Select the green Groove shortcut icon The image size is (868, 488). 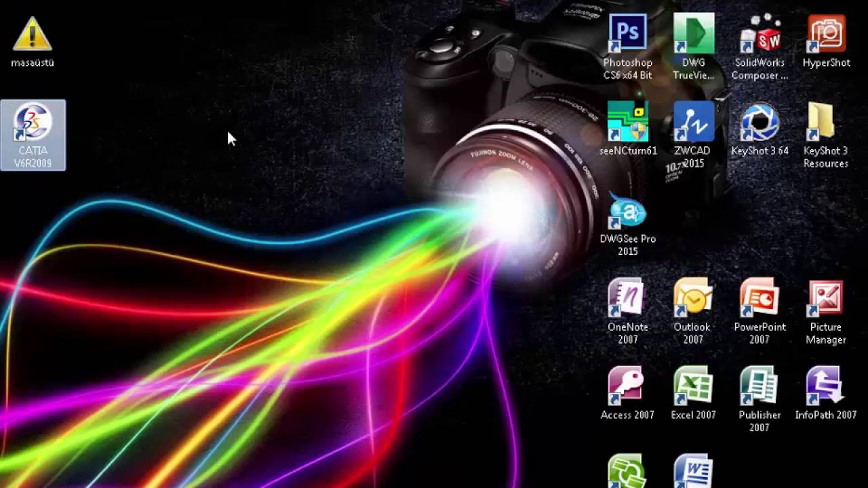click(627, 471)
